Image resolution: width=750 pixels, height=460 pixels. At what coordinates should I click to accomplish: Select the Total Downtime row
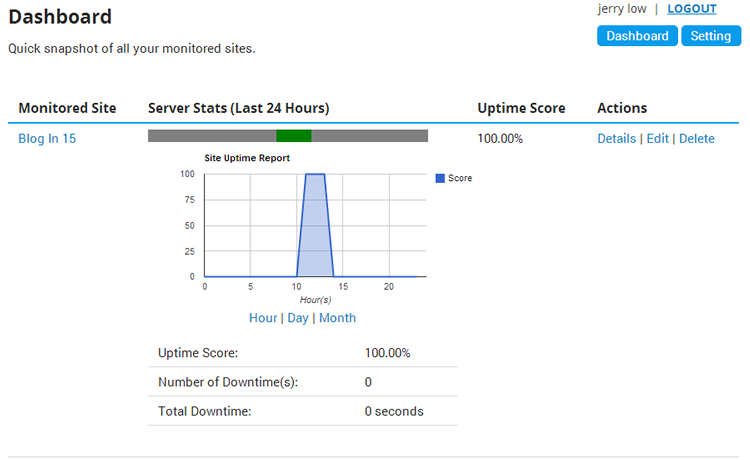pos(302,411)
